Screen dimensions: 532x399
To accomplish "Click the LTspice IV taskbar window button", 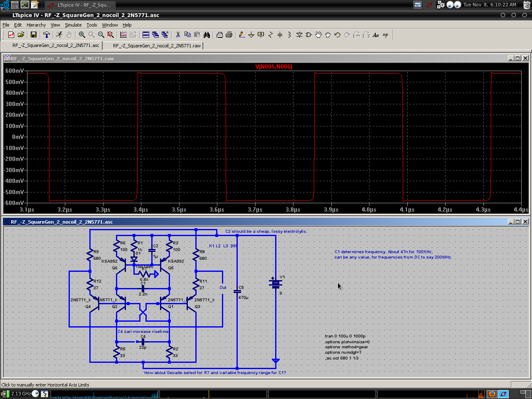I will [80, 5].
